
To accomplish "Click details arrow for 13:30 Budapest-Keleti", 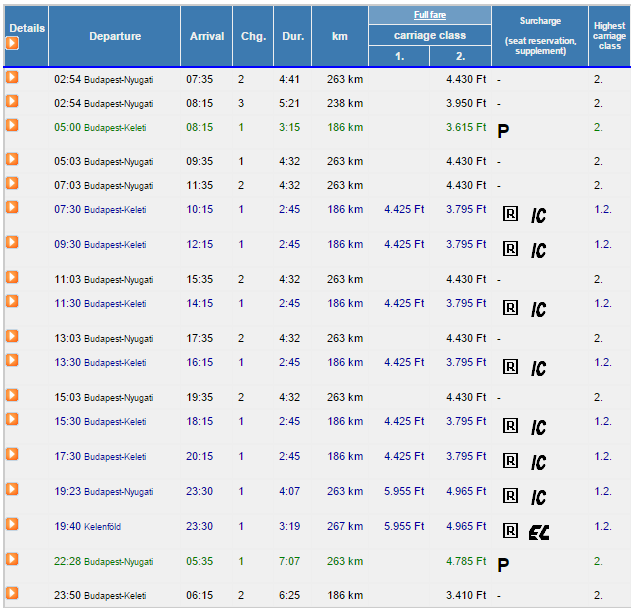I will click(12, 361).
